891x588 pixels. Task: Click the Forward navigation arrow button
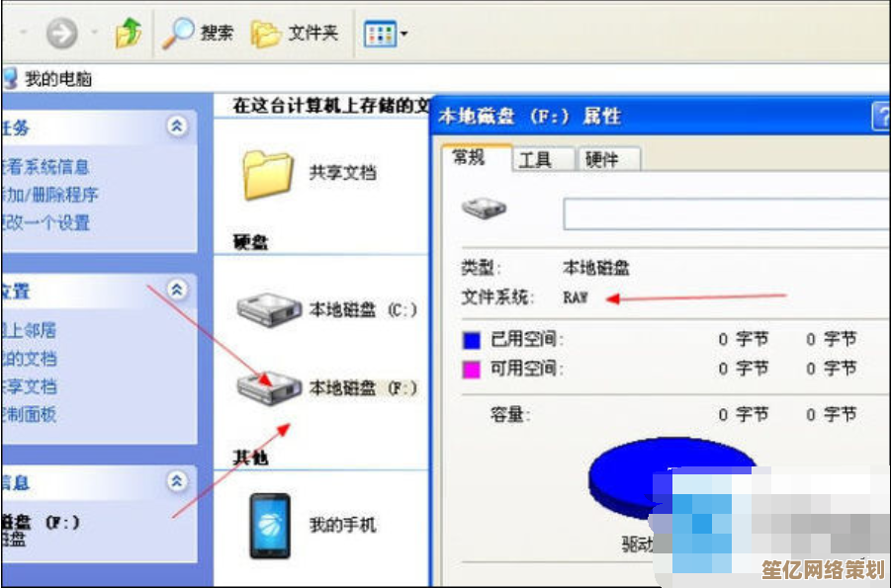[61, 33]
